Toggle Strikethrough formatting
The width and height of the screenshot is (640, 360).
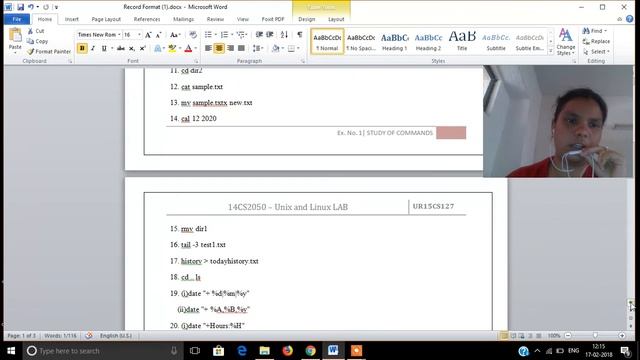pyautogui.click(x=121, y=49)
